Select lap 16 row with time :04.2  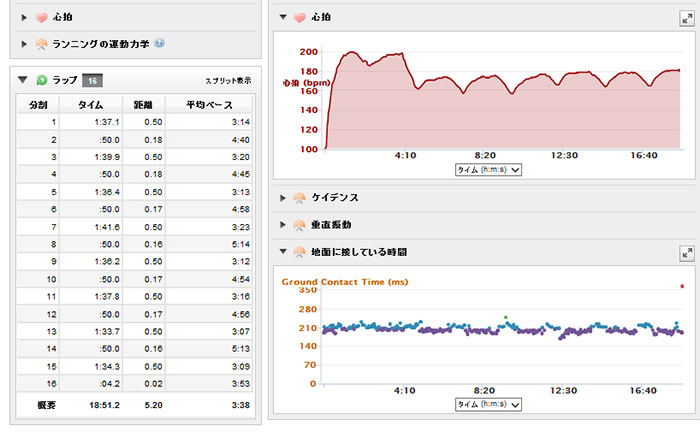point(134,384)
